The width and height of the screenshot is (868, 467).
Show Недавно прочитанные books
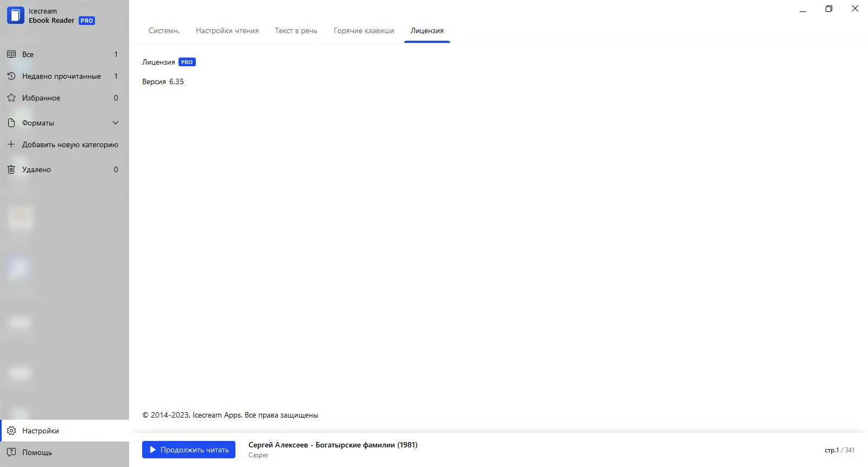click(65, 76)
